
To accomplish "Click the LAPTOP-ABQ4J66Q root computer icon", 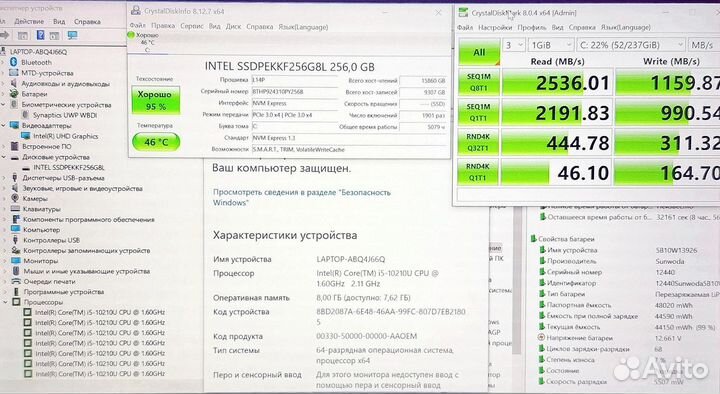I will (4, 51).
